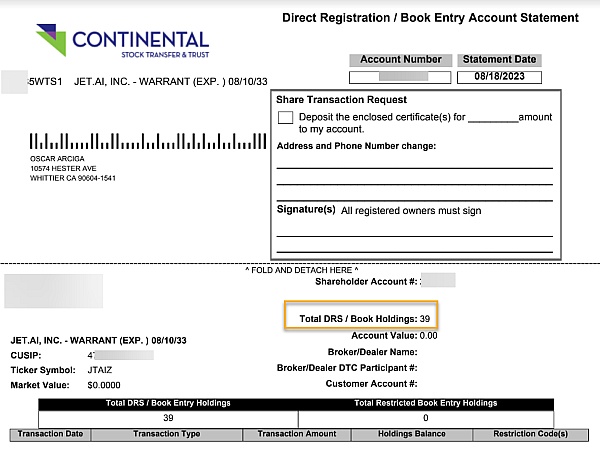The height and width of the screenshot is (449, 600).
Task: Click the Broker/Dealer Name label
Action: [372, 352]
